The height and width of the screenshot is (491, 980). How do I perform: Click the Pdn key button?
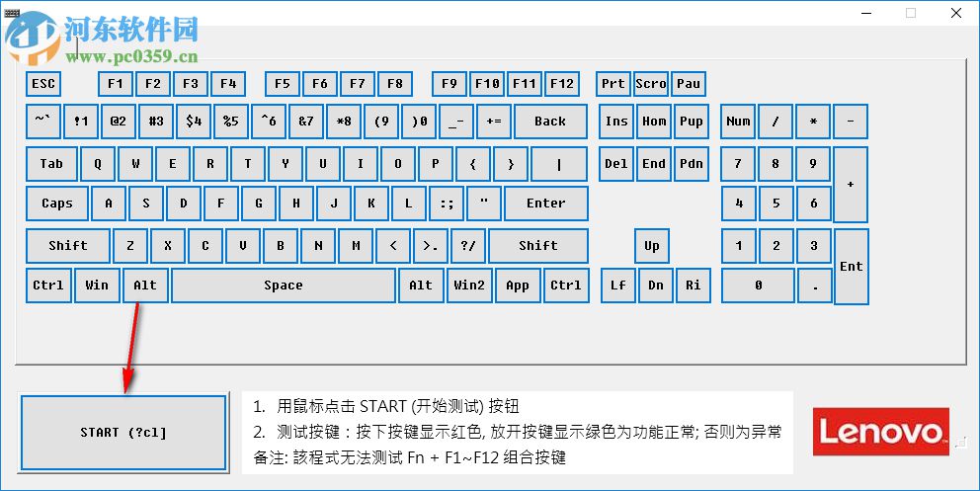(x=692, y=164)
